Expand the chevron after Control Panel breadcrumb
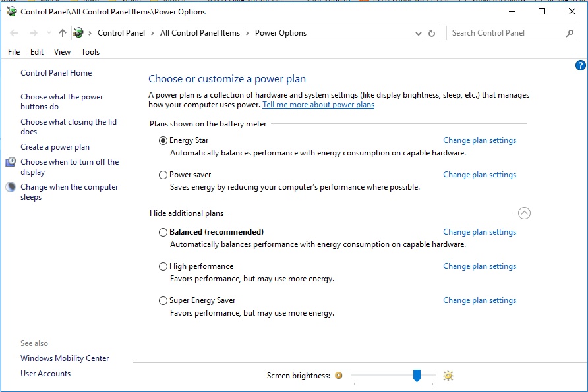The height and width of the screenshot is (392, 588). click(x=153, y=33)
